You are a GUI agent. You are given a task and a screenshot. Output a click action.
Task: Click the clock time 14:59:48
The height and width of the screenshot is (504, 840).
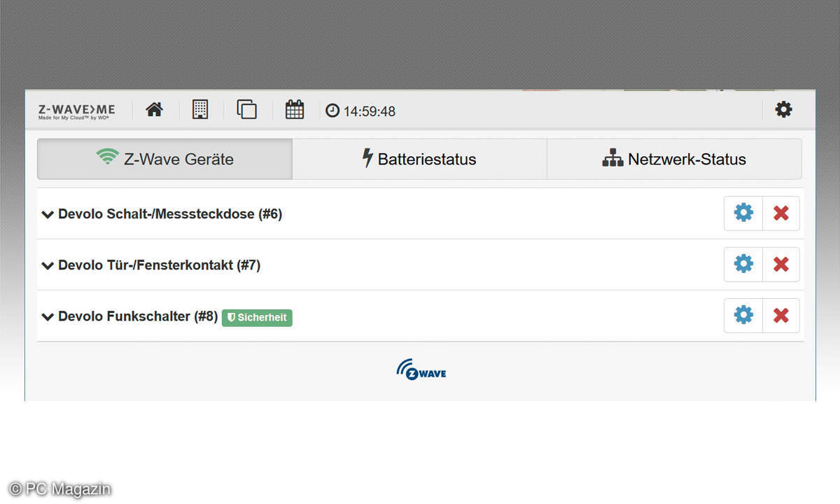coord(361,111)
